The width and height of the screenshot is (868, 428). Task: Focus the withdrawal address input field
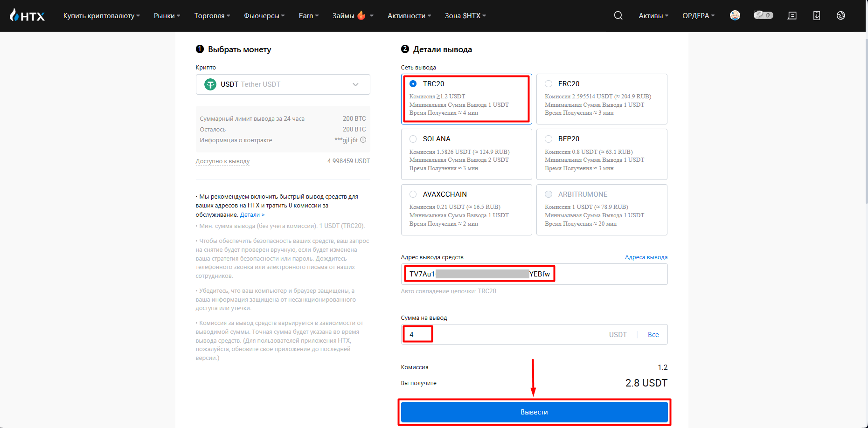pos(535,274)
